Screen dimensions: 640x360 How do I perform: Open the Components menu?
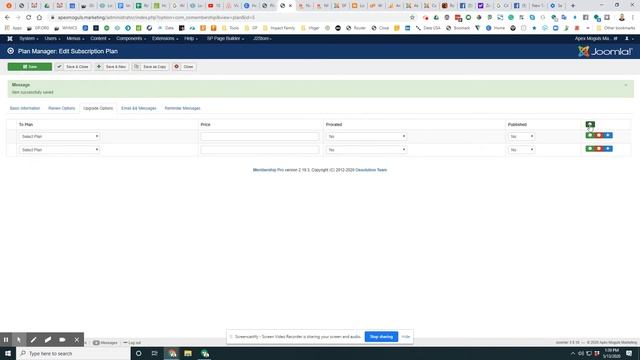point(131,38)
